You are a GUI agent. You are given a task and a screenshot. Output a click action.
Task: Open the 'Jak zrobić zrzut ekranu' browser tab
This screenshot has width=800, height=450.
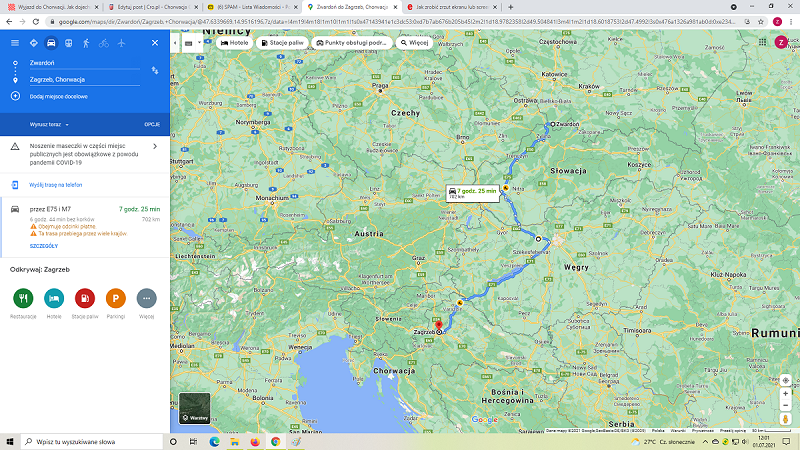tap(448, 7)
